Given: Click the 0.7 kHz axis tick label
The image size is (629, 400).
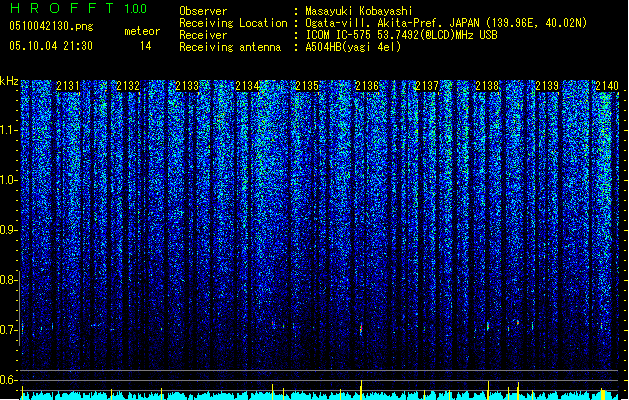Looking at the screenshot, I should 8,330.
